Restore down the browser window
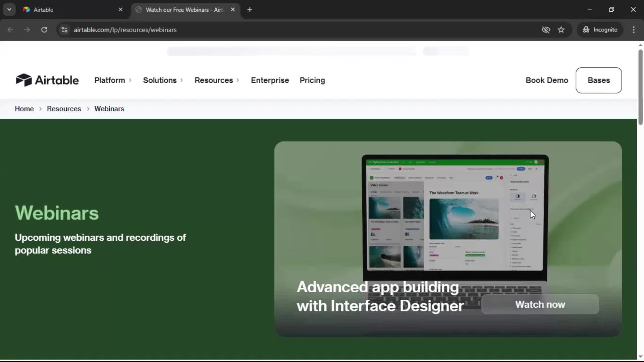 pos(611,10)
